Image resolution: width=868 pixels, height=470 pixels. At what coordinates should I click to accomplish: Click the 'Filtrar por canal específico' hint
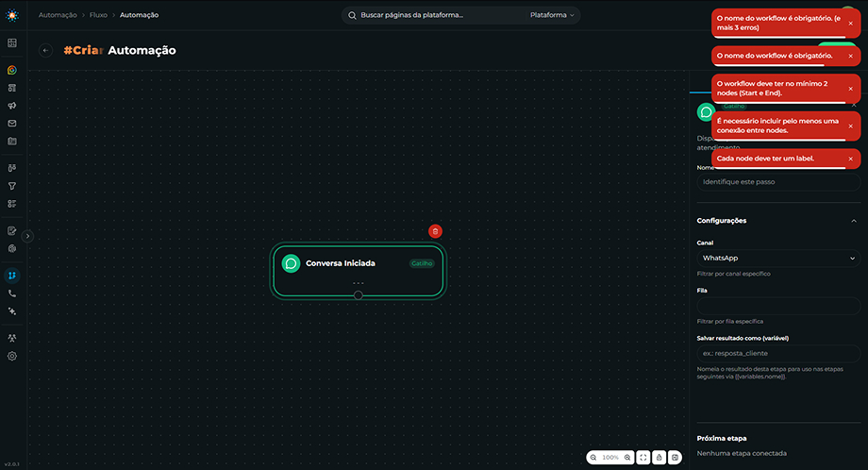coord(733,274)
